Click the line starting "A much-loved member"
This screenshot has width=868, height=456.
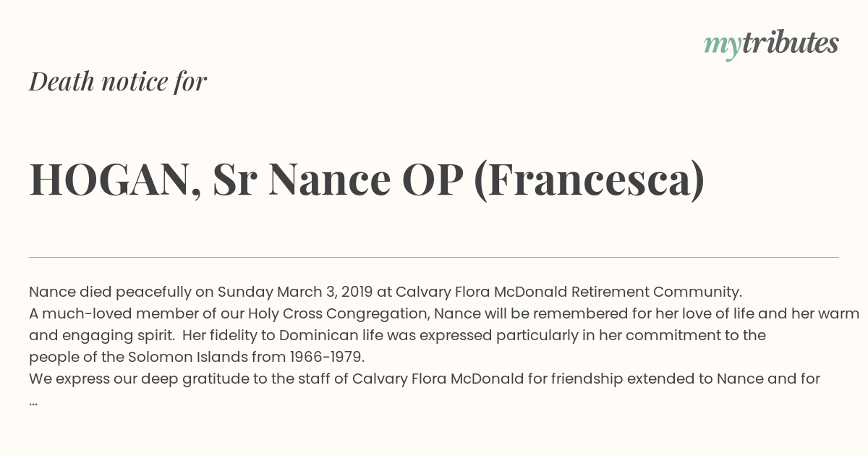[444, 314]
